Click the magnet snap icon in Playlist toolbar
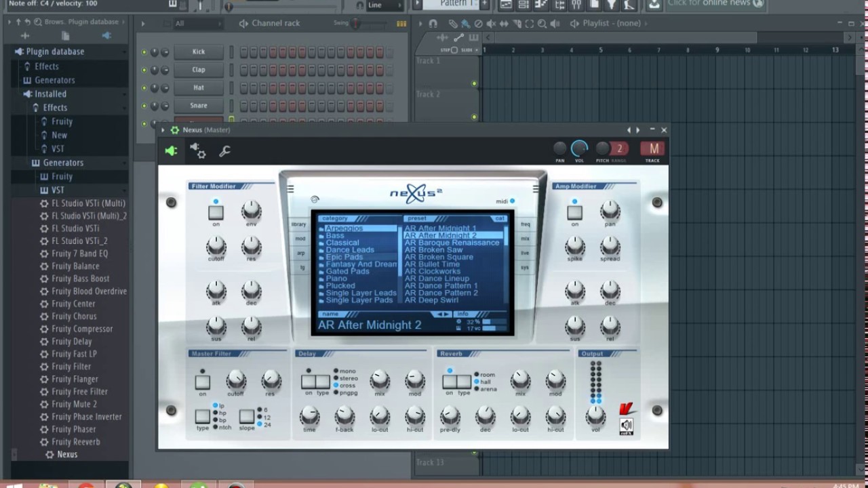The height and width of the screenshot is (488, 868). click(433, 23)
